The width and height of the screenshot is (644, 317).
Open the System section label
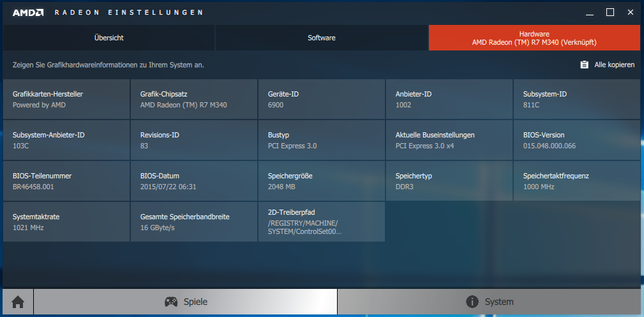[499, 302]
